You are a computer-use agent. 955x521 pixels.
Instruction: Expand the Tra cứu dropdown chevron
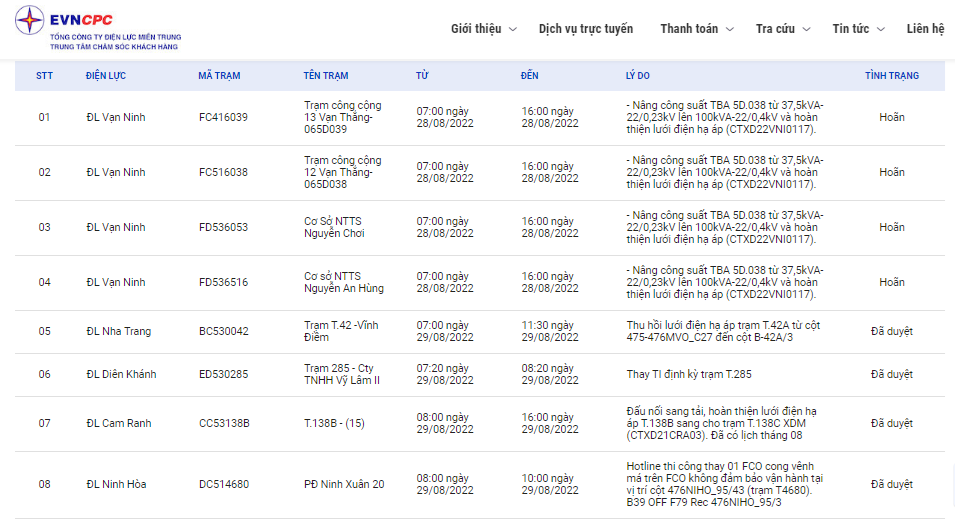click(807, 29)
